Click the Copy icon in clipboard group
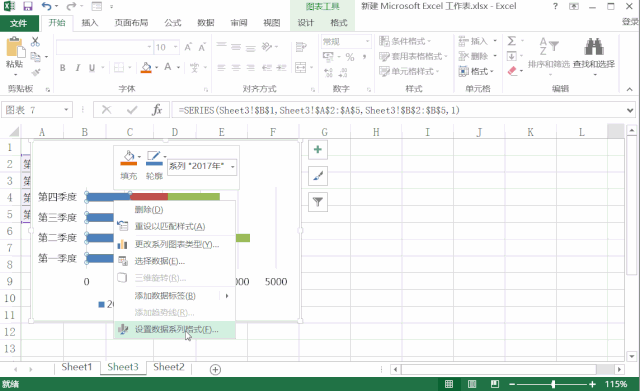 point(36,57)
